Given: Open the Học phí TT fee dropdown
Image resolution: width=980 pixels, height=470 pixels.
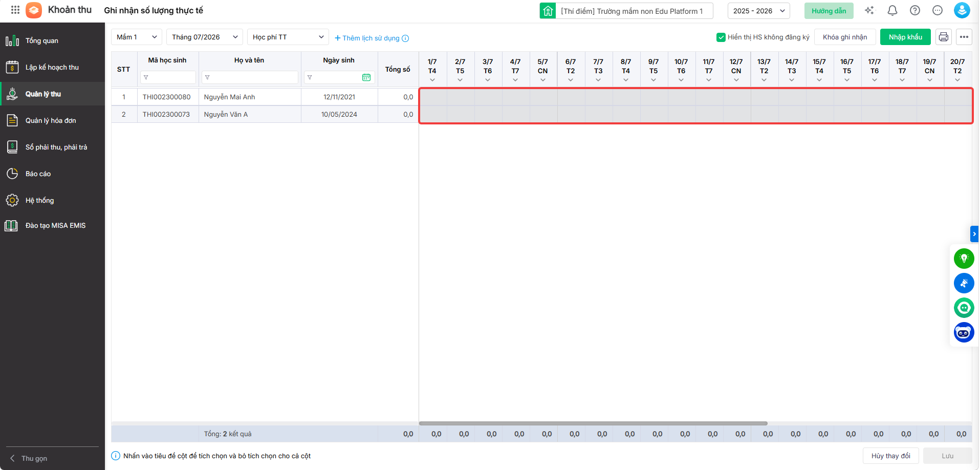Looking at the screenshot, I should (288, 37).
